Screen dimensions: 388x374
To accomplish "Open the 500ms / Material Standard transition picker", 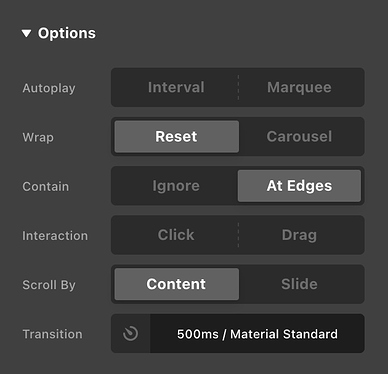I will 257,333.
